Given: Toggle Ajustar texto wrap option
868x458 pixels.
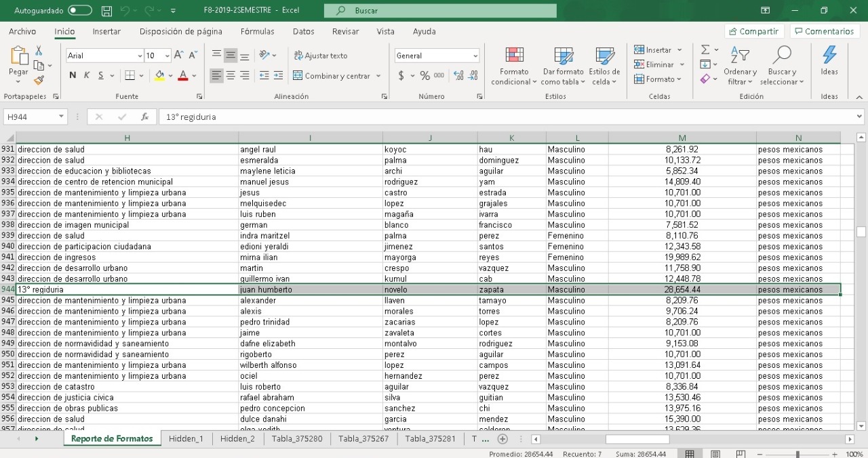Looking at the screenshot, I should click(x=320, y=56).
